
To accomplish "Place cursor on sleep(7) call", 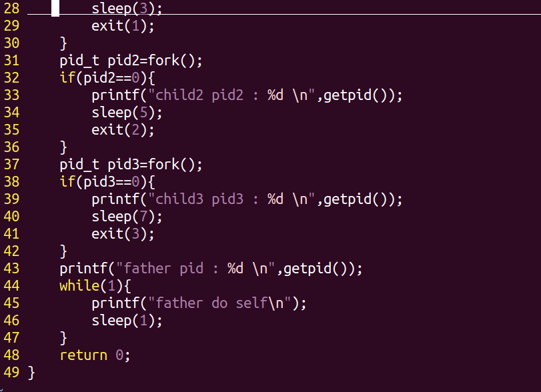I will [127, 217].
